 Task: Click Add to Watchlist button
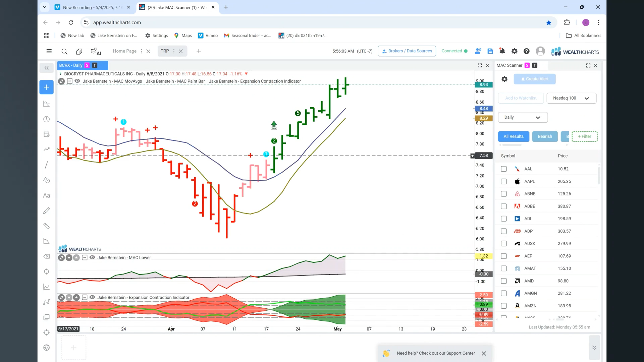pos(521,98)
